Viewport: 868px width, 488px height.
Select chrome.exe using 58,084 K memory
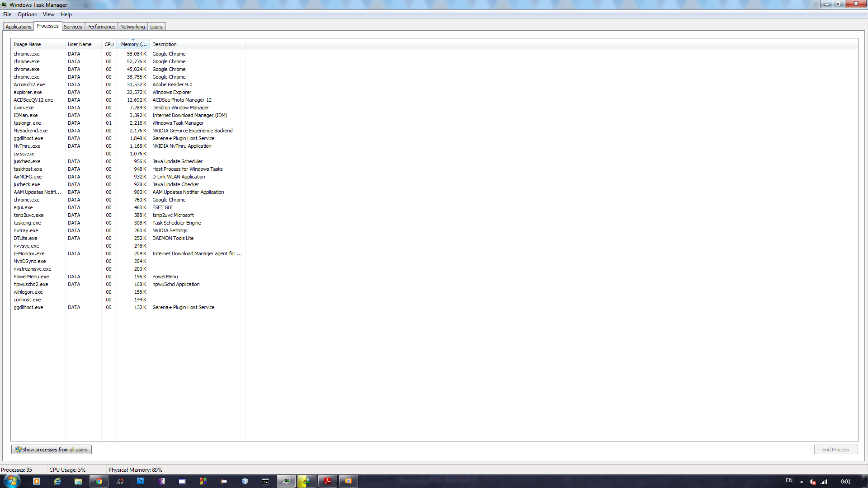coord(128,54)
